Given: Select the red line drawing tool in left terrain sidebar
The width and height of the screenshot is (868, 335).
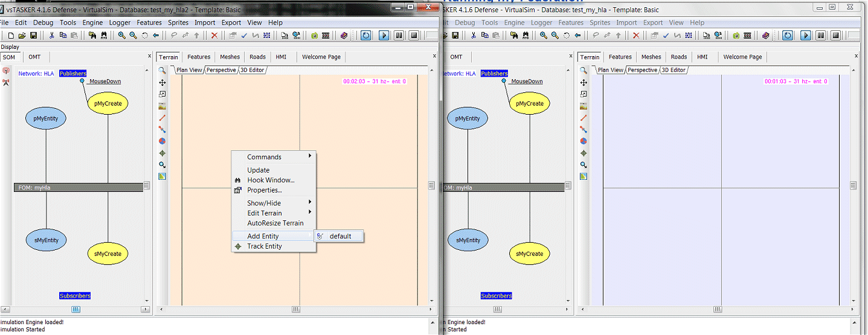Looking at the screenshot, I should (162, 118).
